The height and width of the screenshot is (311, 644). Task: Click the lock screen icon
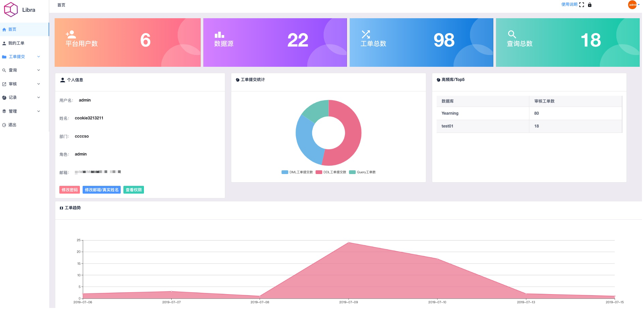pos(589,5)
